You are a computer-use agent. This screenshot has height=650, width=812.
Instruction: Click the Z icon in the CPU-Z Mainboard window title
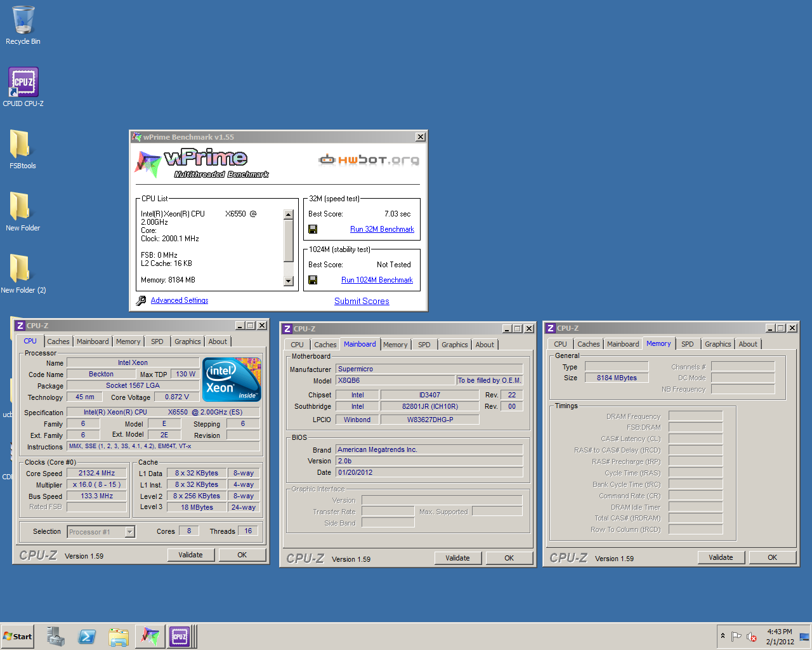coord(287,328)
